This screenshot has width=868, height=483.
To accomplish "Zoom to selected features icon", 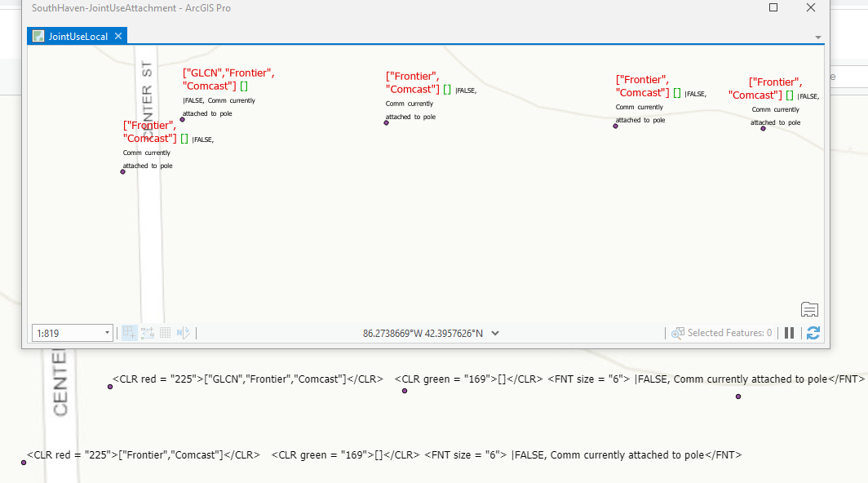I will point(678,334).
